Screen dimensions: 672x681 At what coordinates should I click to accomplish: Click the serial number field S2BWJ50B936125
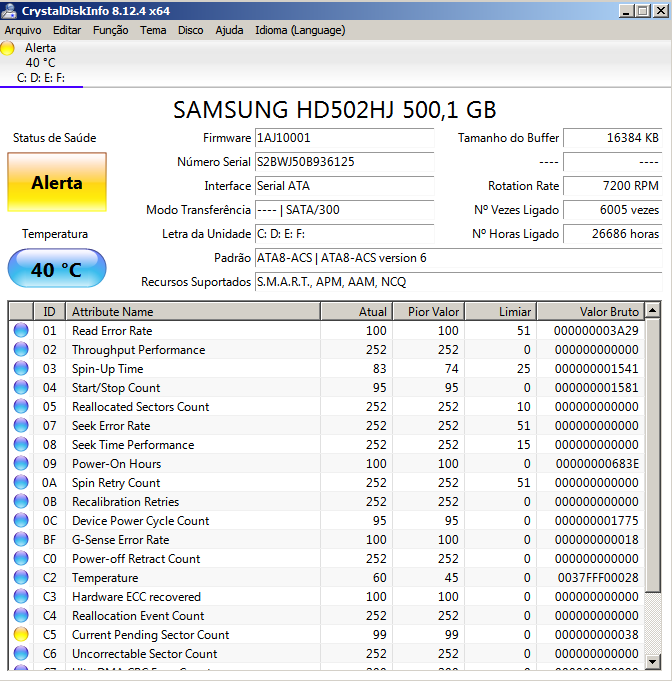pos(344,162)
